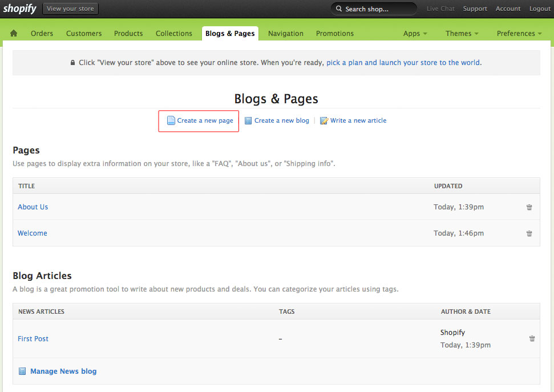Image resolution: width=554 pixels, height=392 pixels.
Task: Click Logout in the header
Action: pos(540,9)
